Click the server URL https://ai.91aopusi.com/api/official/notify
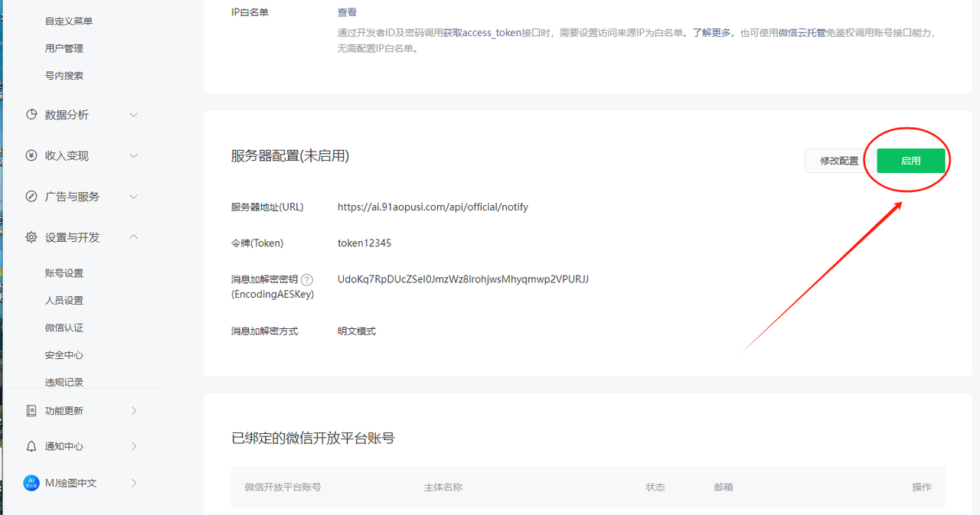The width and height of the screenshot is (980, 515). tap(433, 207)
